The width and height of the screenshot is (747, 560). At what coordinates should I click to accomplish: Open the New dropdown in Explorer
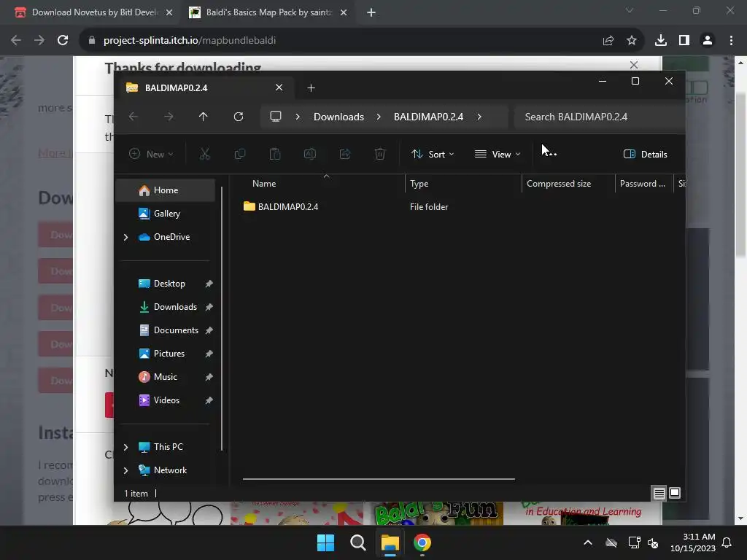point(151,155)
